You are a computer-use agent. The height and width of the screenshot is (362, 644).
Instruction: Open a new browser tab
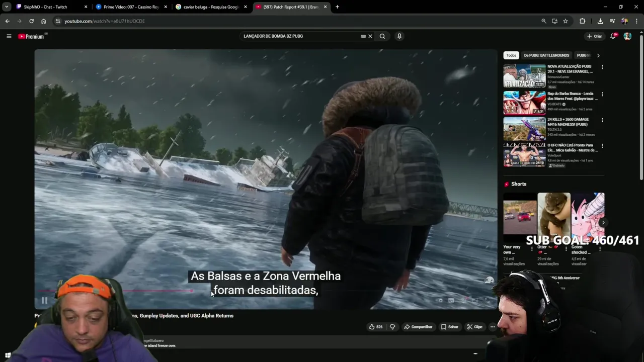[x=337, y=7]
